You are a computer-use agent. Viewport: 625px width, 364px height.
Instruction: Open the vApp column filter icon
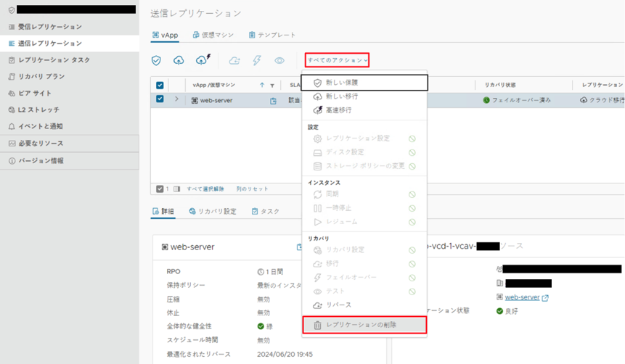272,86
